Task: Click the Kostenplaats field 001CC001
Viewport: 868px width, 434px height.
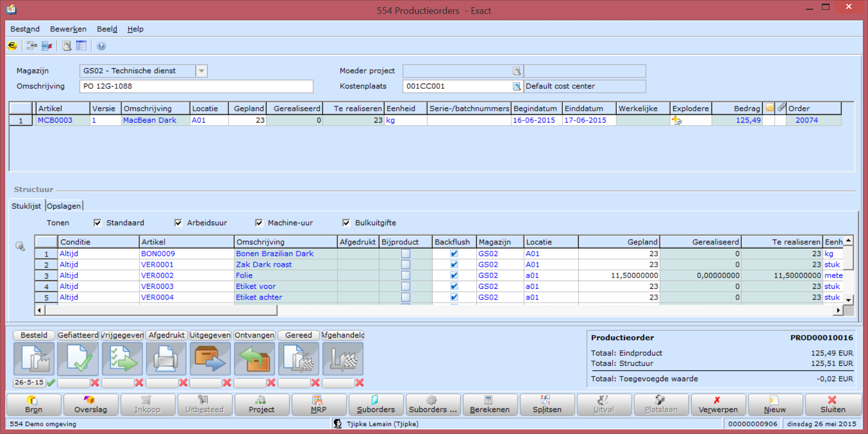Action: click(457, 86)
